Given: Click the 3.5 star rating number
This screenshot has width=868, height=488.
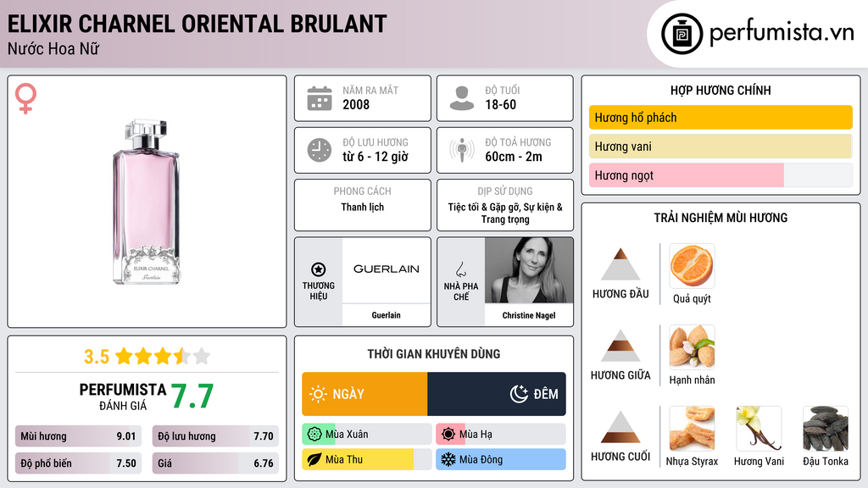Looking at the screenshot, I should point(97,357).
